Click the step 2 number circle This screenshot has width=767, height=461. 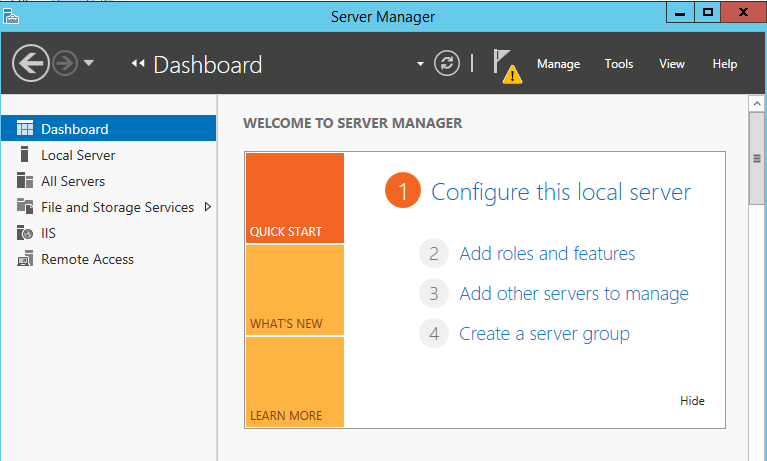(434, 253)
